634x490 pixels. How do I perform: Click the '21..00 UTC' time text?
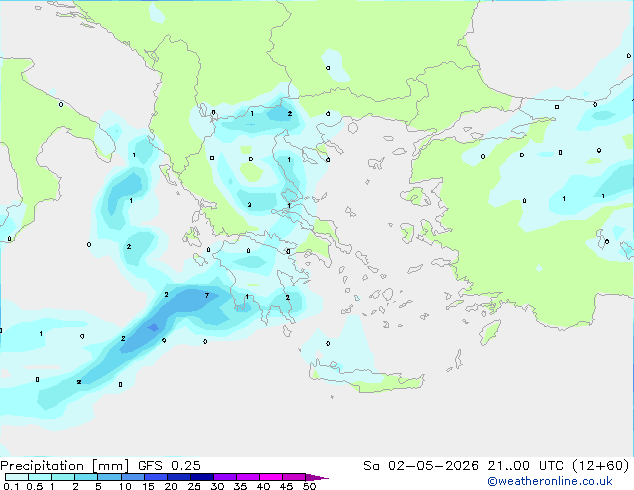click(526, 466)
